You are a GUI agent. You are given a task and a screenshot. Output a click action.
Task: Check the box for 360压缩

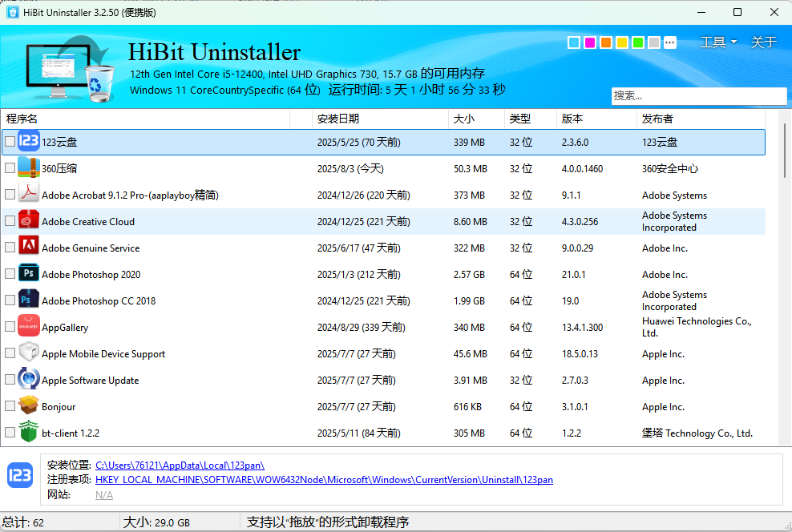click(10, 168)
